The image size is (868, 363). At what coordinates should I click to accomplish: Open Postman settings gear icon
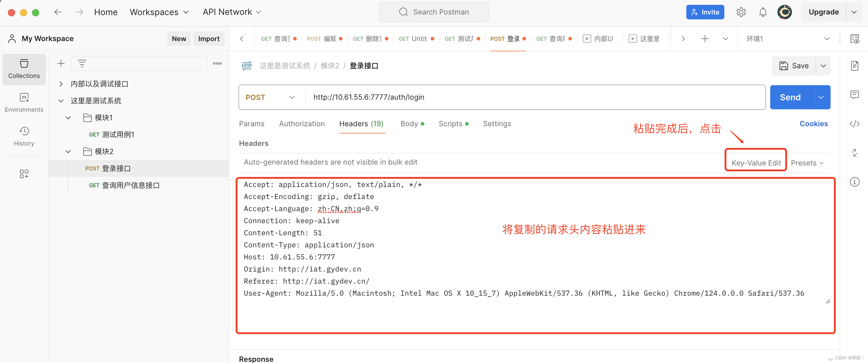pos(741,12)
